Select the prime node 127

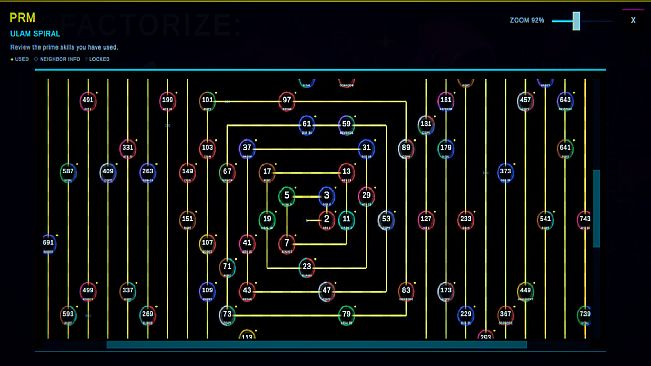point(426,220)
